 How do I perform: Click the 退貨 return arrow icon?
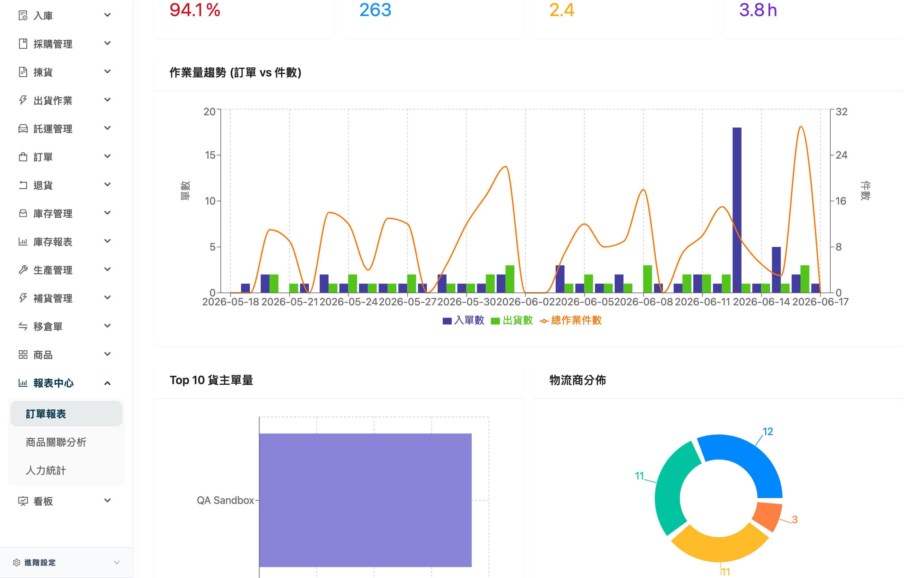[x=23, y=185]
